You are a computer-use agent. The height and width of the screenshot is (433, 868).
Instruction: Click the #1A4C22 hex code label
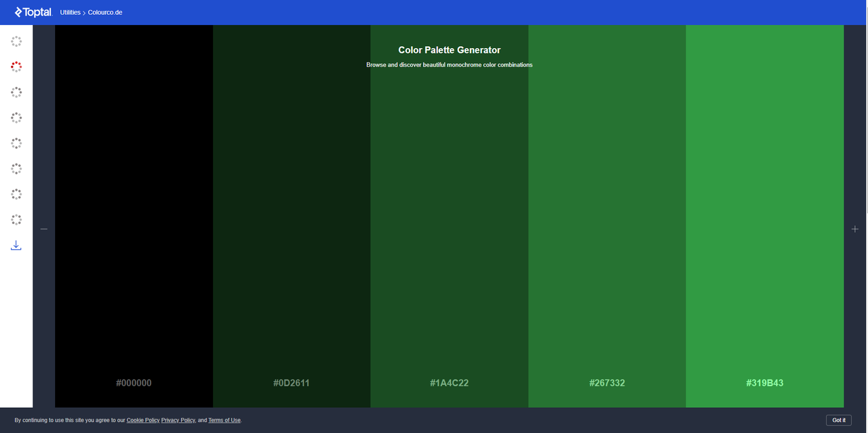pyautogui.click(x=450, y=383)
